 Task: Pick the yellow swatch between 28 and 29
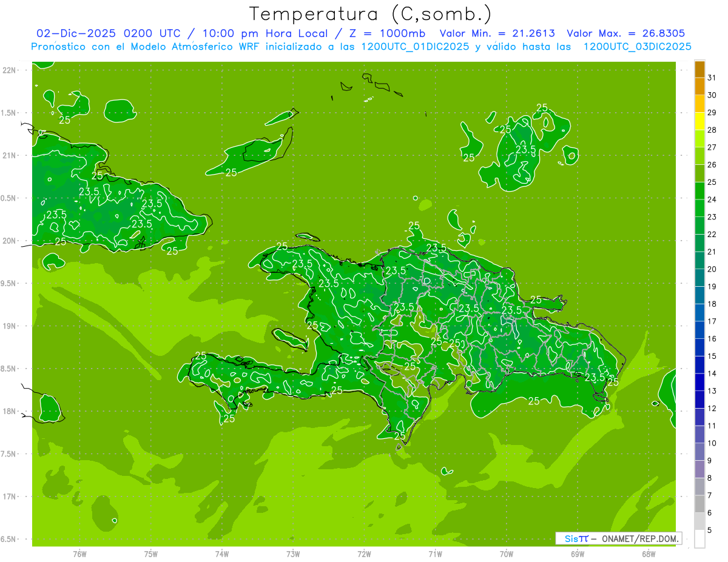point(699,121)
